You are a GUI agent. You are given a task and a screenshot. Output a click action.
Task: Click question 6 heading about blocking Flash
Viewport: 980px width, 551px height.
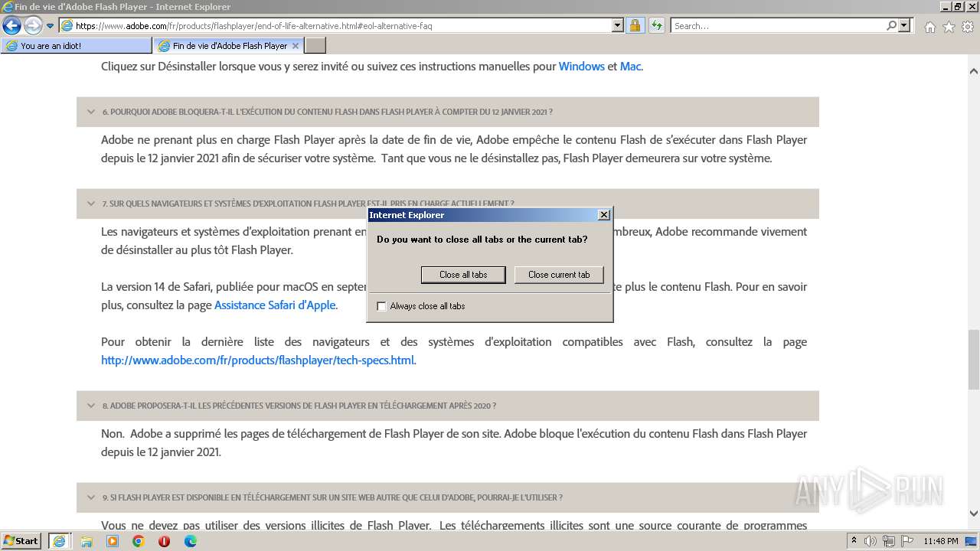pyautogui.click(x=328, y=112)
